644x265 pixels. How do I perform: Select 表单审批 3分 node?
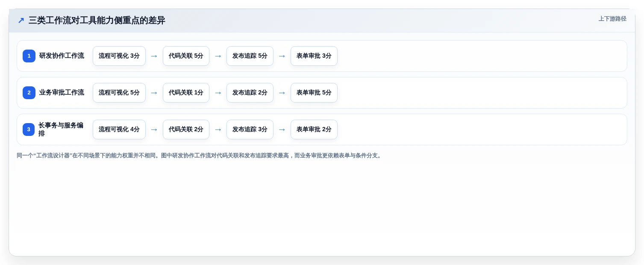point(314,56)
